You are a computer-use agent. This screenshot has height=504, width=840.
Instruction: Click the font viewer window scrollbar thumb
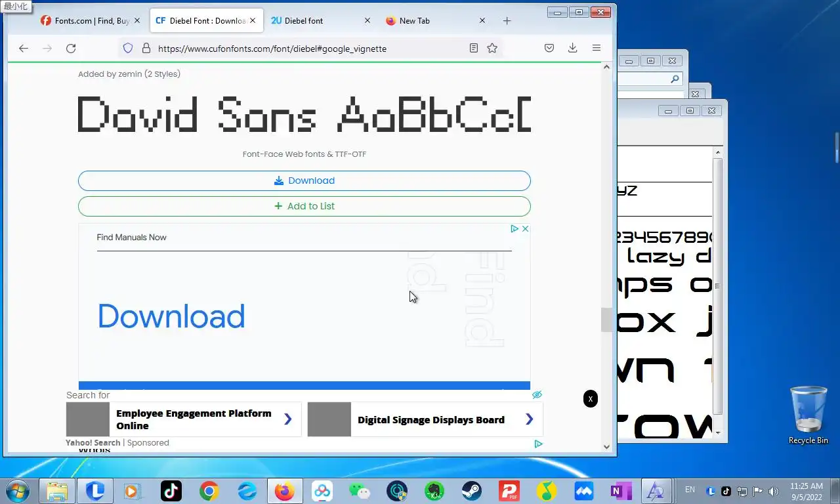718,285
